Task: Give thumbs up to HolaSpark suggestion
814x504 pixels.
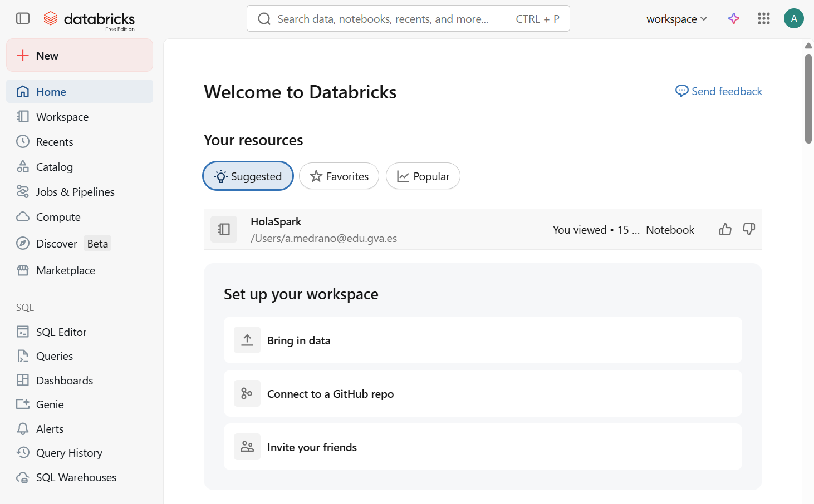Action: (x=725, y=229)
